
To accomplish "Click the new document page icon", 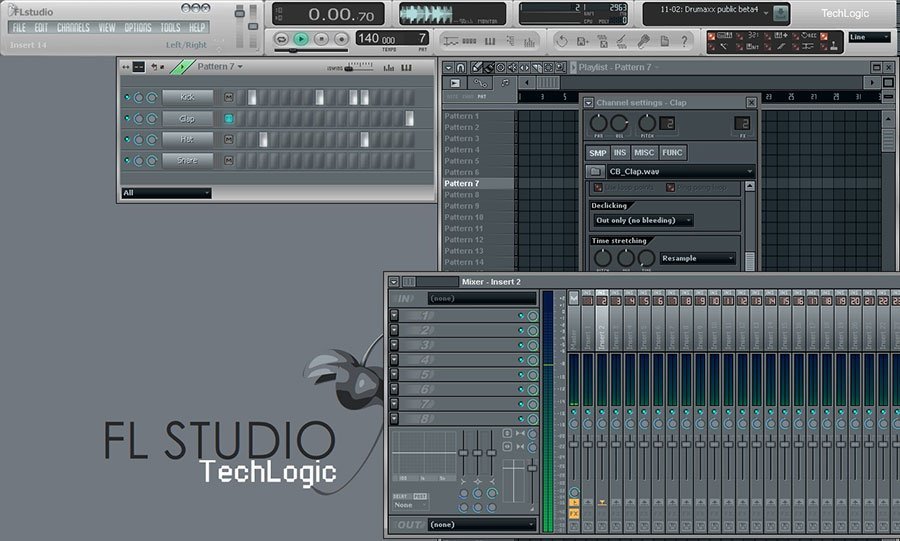I will [664, 41].
